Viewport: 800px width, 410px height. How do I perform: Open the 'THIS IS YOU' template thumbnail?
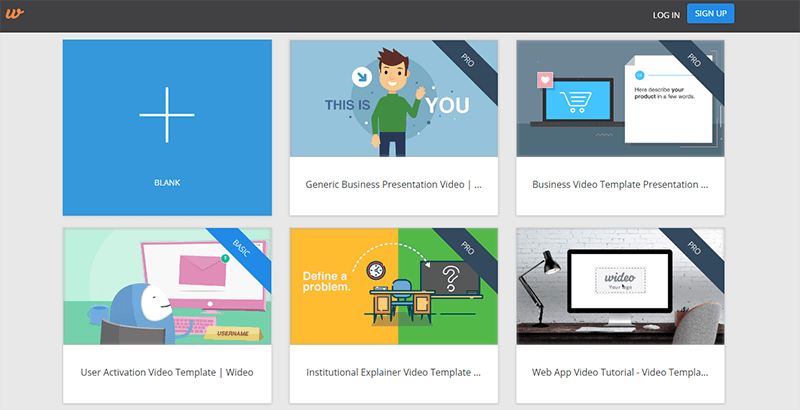tap(393, 98)
